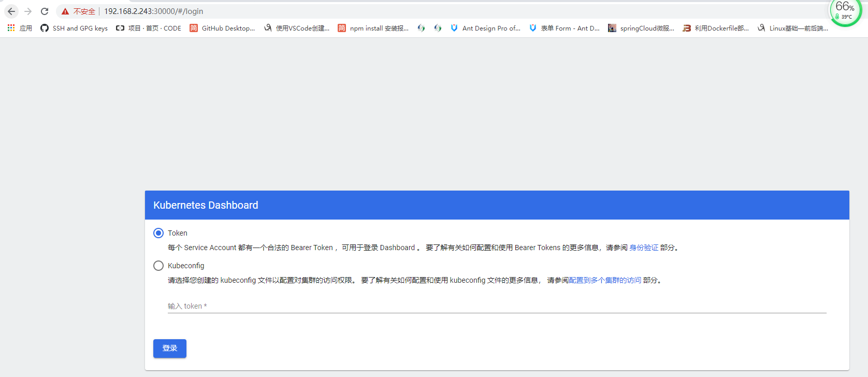Open the SSH and GPG keys bookmark
The image size is (868, 377).
74,28
